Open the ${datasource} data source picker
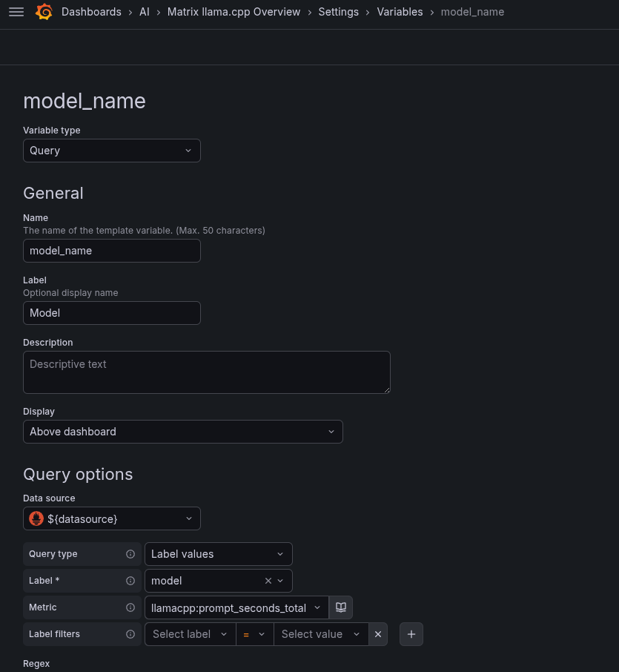 point(112,518)
